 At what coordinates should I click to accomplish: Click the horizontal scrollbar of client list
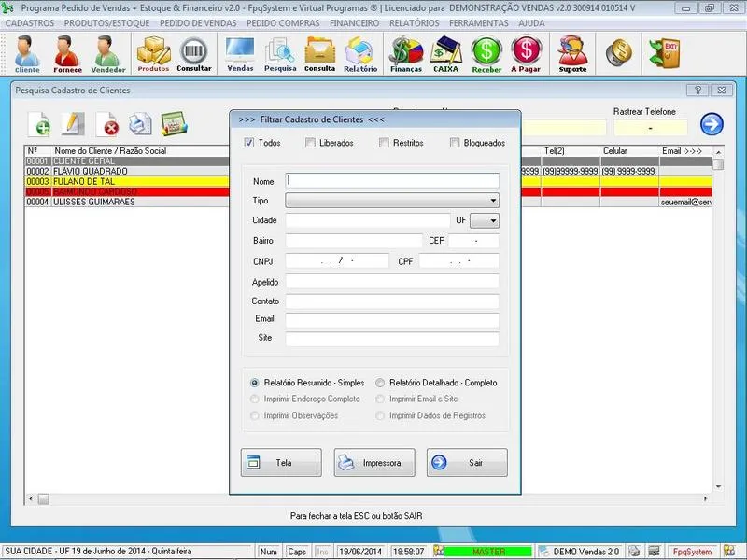click(x=131, y=499)
